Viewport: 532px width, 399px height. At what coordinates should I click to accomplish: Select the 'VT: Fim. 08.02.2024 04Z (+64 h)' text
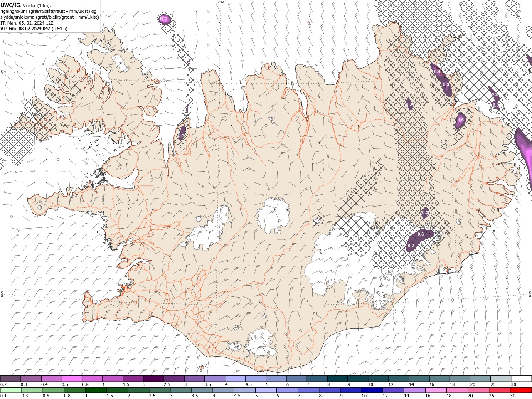coord(34,29)
